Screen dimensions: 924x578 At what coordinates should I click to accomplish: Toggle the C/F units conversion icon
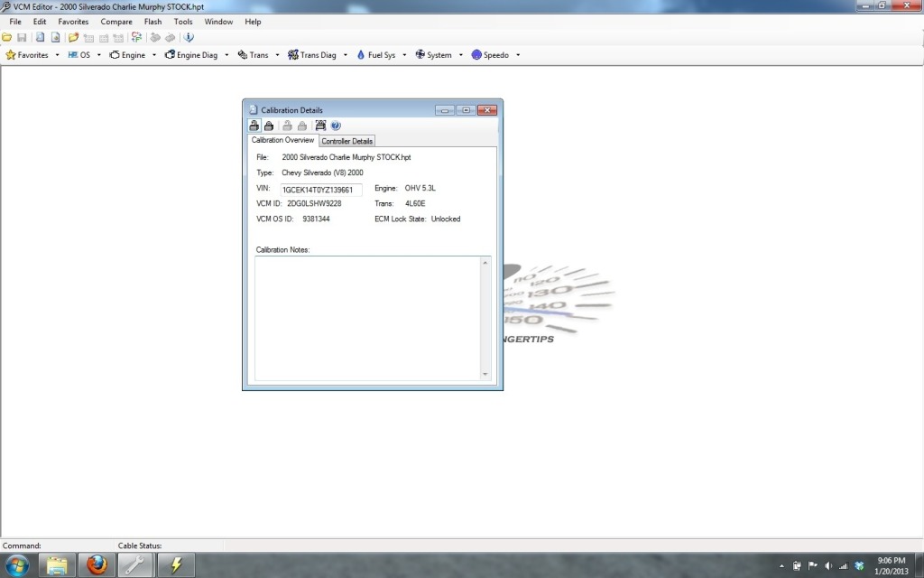[x=136, y=37]
